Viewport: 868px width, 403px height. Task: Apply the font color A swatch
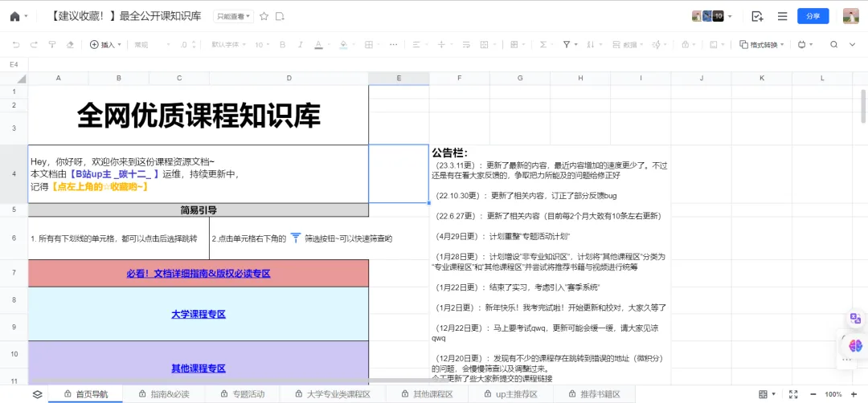(318, 45)
